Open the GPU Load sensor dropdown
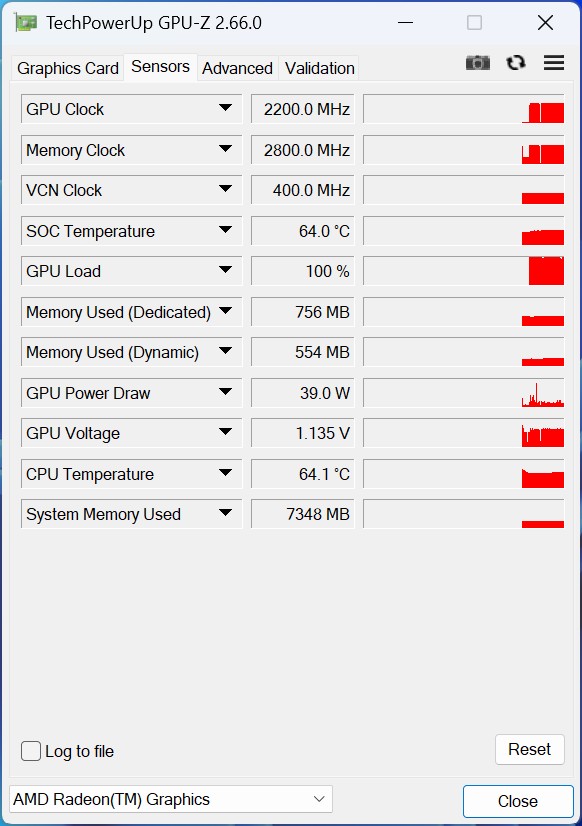Screen dimensions: 582x826 [x=225, y=270]
